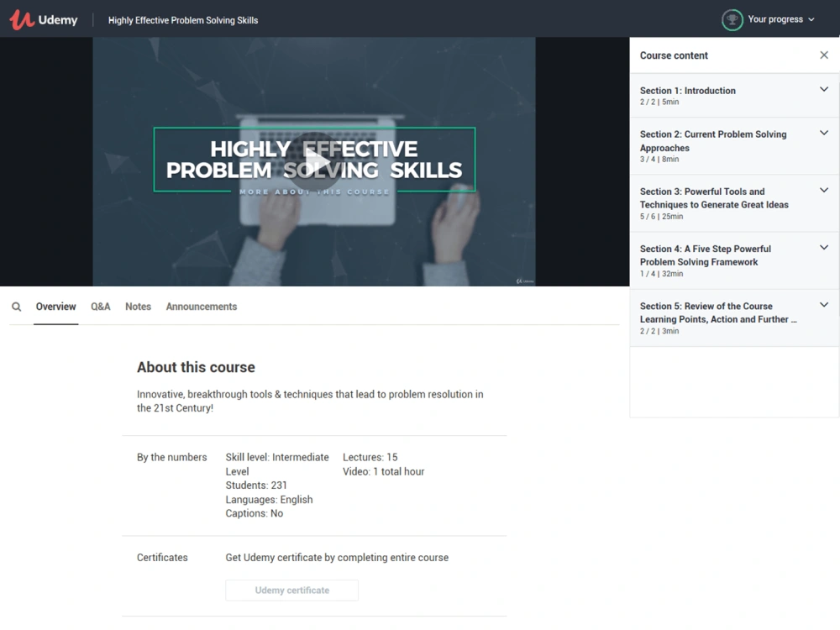
Task: Click Section 5: Review of the Course
Action: 718,312
